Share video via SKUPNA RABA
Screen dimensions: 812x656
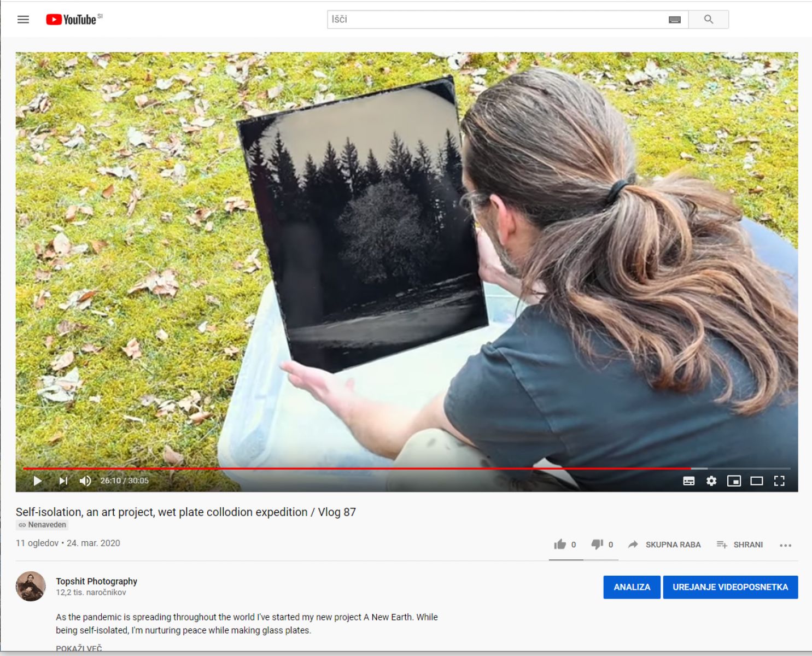tap(664, 544)
